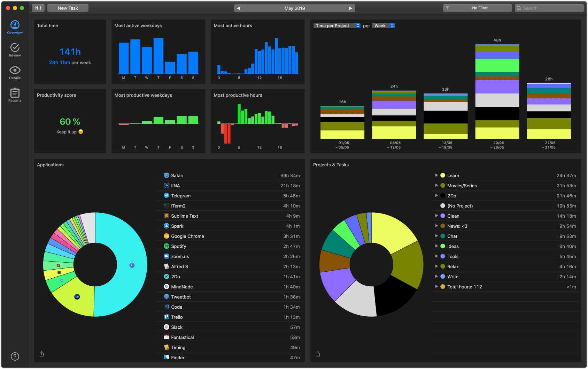Viewport: 588px width, 369px height.
Task: Open the Reports sidebar section
Action: tap(15, 95)
